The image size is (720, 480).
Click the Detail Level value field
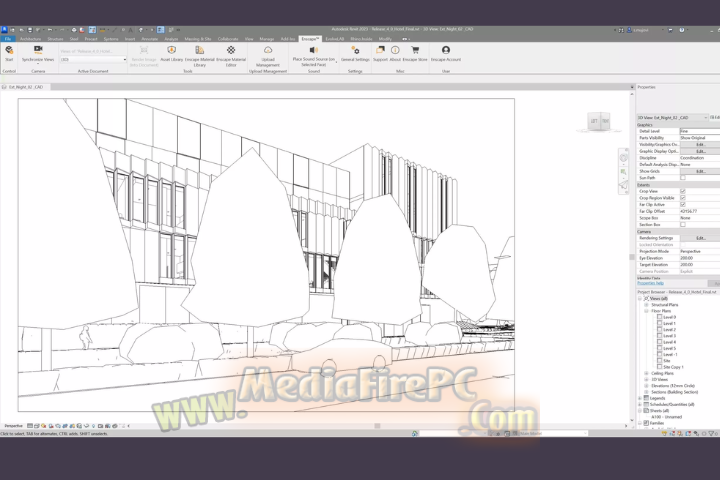tap(700, 131)
